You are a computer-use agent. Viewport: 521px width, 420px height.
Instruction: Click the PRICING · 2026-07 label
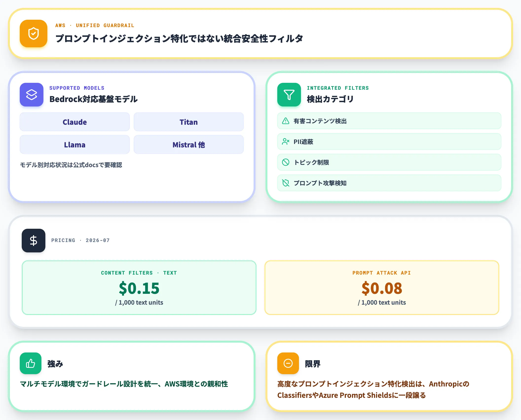[x=80, y=240]
